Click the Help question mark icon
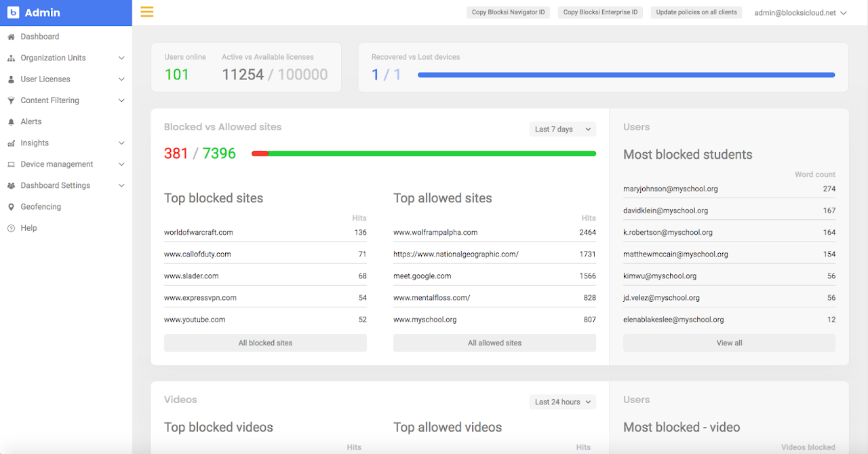Image resolution: width=868 pixels, height=454 pixels. point(11,228)
